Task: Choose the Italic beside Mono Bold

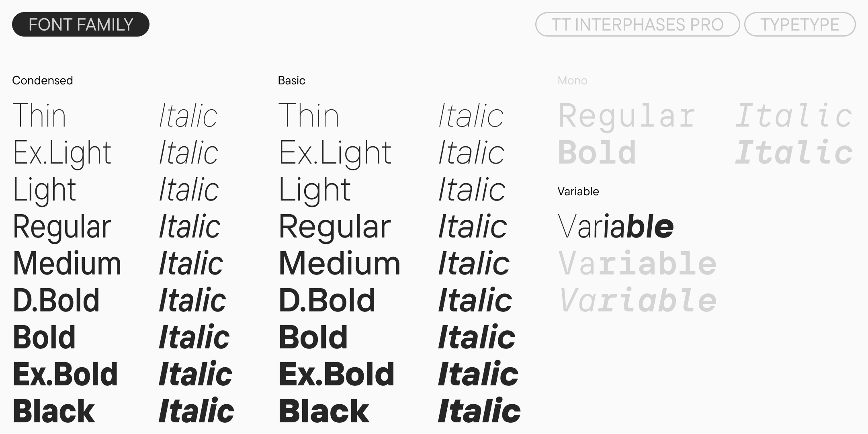Action: 794,153
